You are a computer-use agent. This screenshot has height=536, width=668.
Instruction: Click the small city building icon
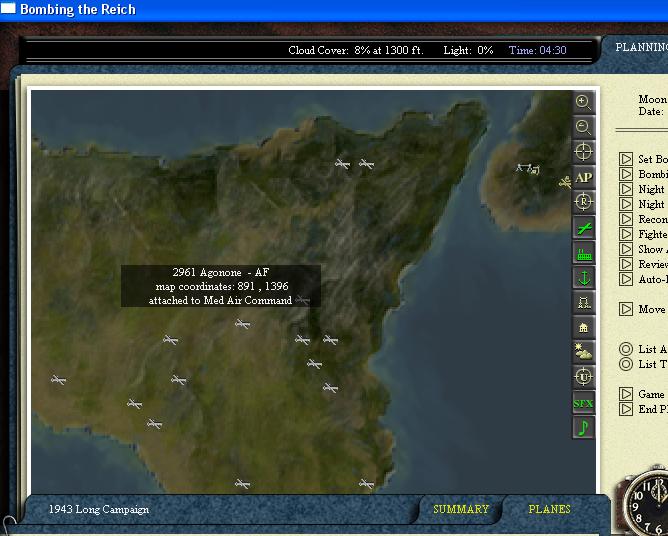click(x=583, y=328)
